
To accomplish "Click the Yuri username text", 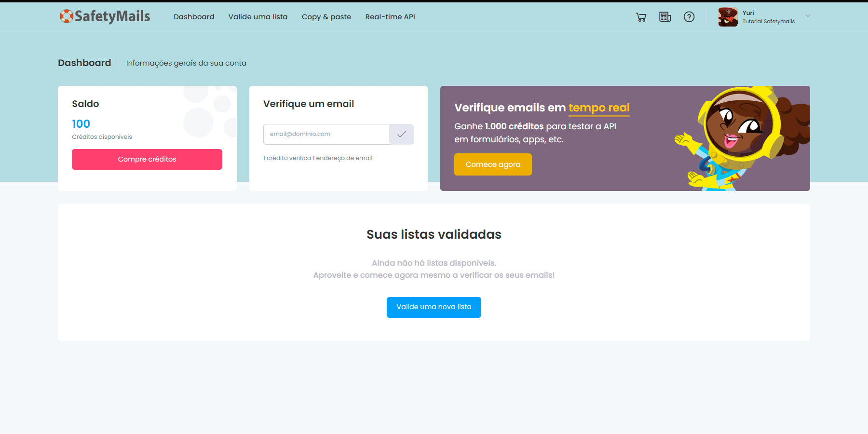I will [748, 13].
